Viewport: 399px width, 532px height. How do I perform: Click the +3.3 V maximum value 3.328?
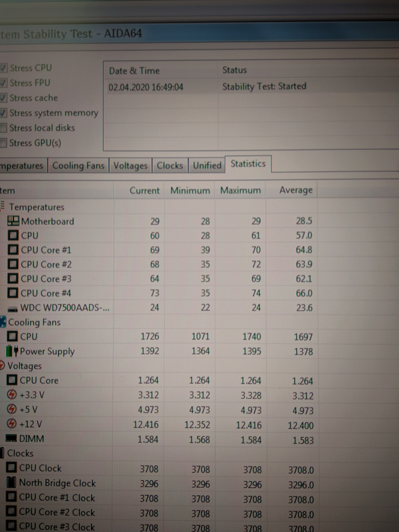click(x=251, y=395)
